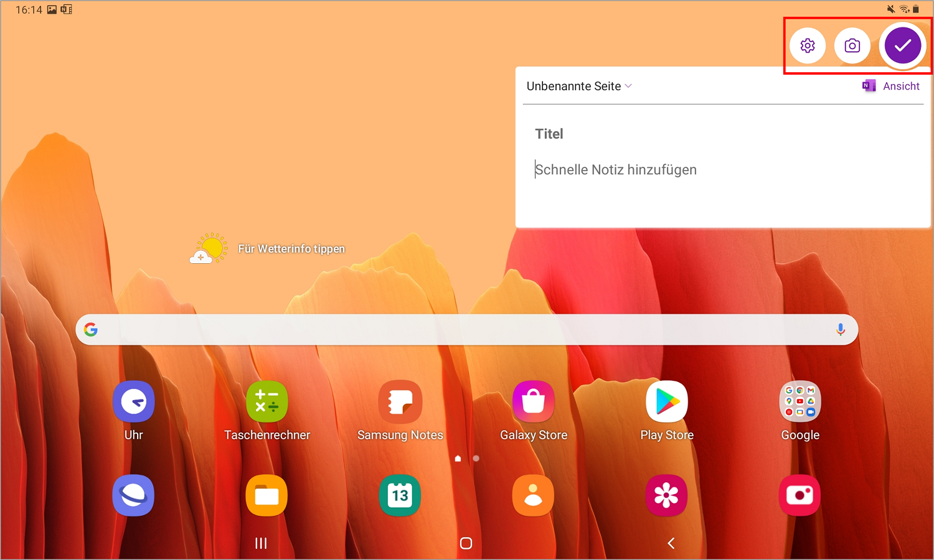Open the Google apps folder

click(800, 411)
